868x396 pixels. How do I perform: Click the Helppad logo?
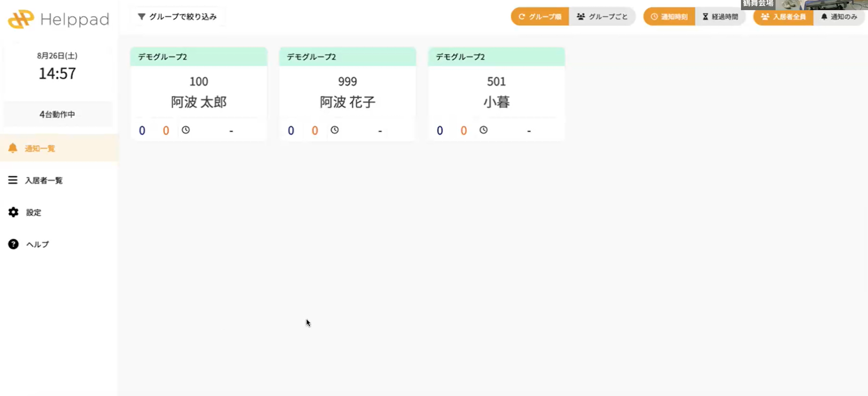(x=58, y=19)
